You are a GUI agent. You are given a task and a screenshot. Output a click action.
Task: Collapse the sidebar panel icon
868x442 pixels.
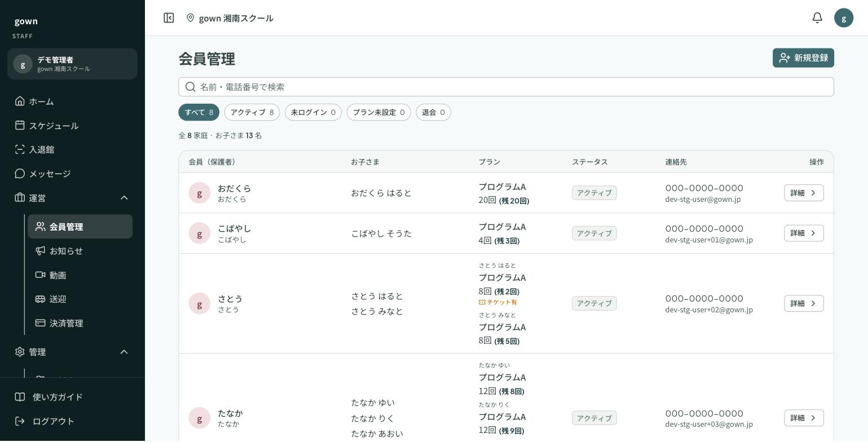point(169,18)
